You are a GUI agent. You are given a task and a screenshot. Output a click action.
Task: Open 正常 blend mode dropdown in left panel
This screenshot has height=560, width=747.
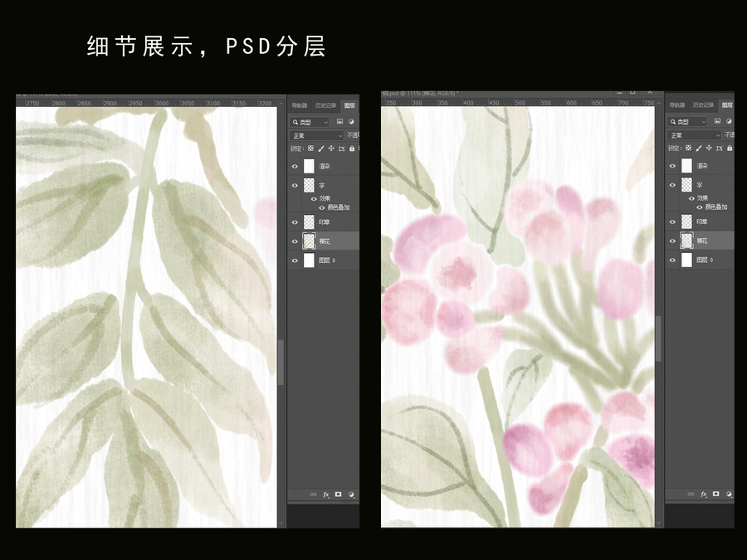pyautogui.click(x=316, y=136)
